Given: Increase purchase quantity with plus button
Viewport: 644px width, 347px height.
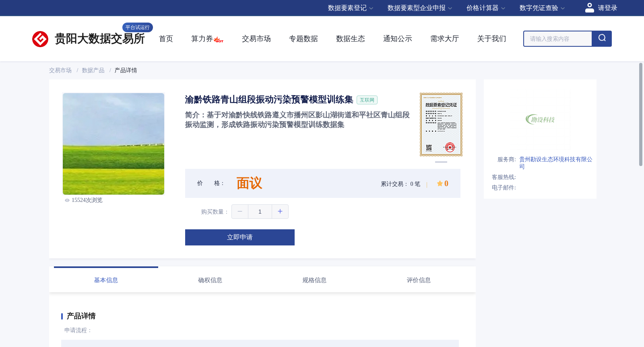Looking at the screenshot, I should (x=280, y=212).
